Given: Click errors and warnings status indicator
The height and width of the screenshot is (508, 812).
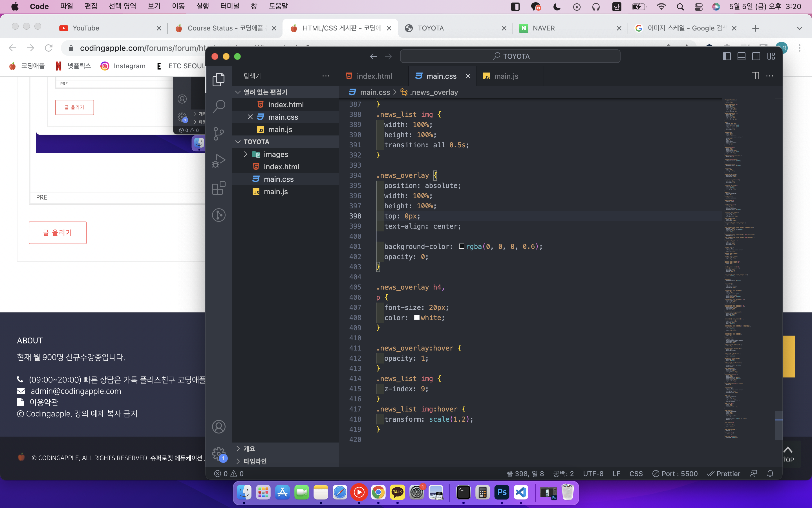Looking at the screenshot, I should coord(229,474).
